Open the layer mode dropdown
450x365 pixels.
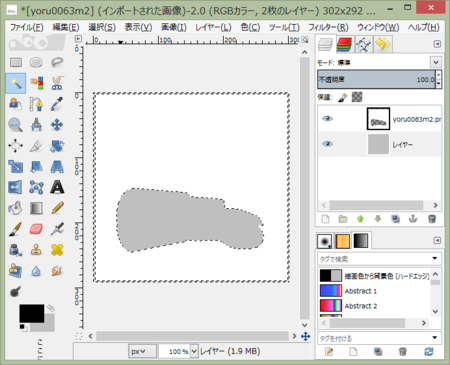(x=435, y=62)
